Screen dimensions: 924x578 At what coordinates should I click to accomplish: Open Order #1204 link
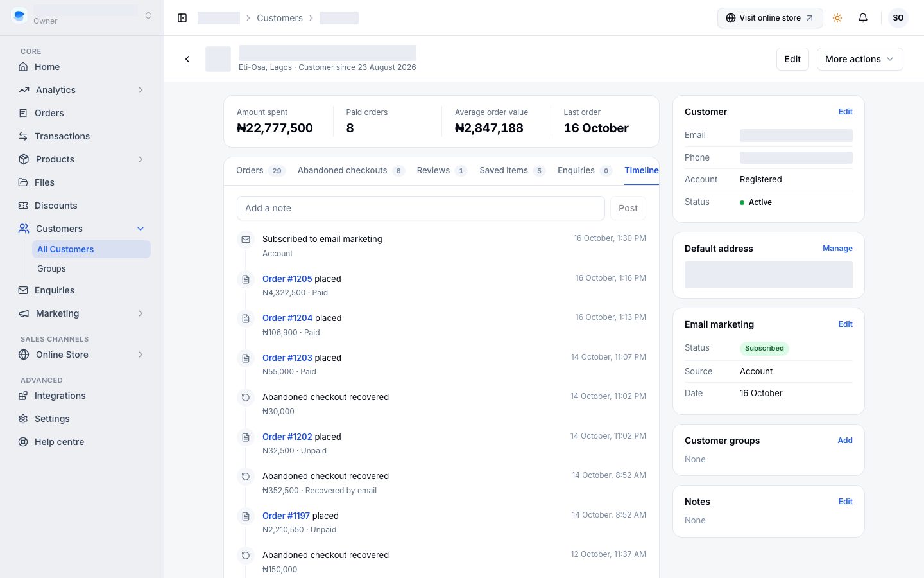287,318
